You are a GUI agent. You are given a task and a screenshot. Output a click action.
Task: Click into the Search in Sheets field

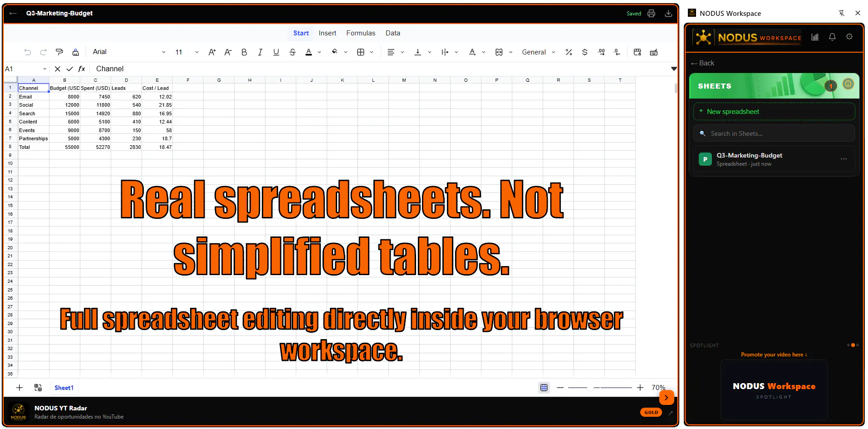tap(774, 133)
